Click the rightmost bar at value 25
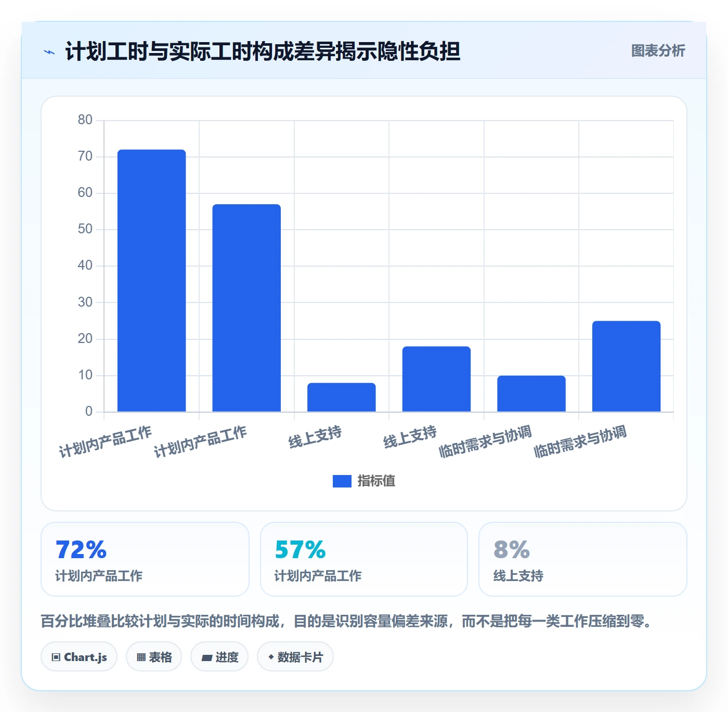The height and width of the screenshot is (712, 728). 626,366
